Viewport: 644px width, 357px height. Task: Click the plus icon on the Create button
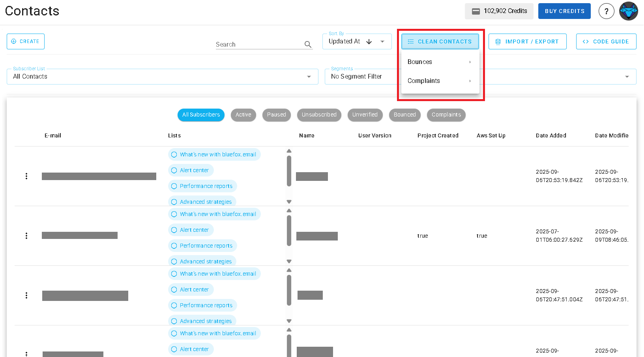[13, 41]
